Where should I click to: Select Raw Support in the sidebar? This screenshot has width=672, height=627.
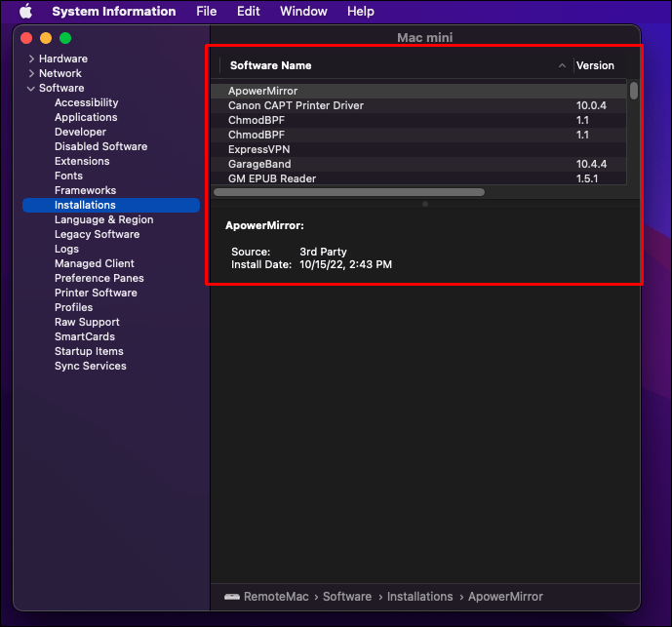pyautogui.click(x=87, y=323)
